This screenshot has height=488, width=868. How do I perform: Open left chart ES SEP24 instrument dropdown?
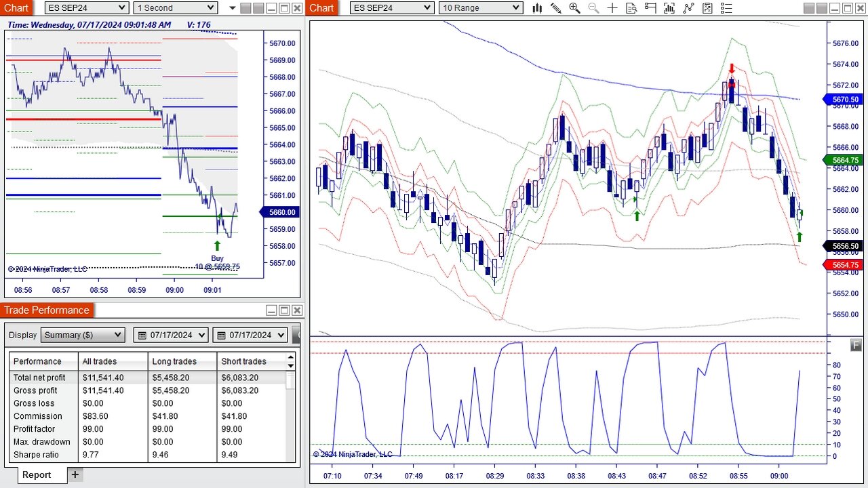pos(86,8)
